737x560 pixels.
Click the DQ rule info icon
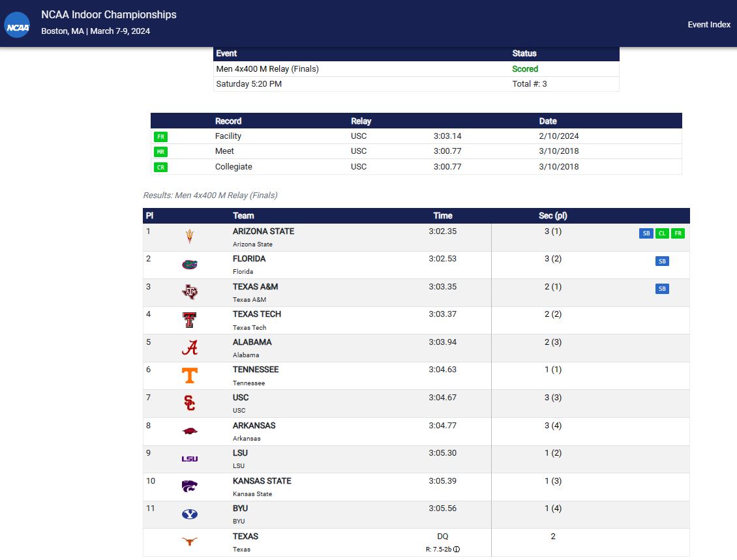[x=457, y=549]
